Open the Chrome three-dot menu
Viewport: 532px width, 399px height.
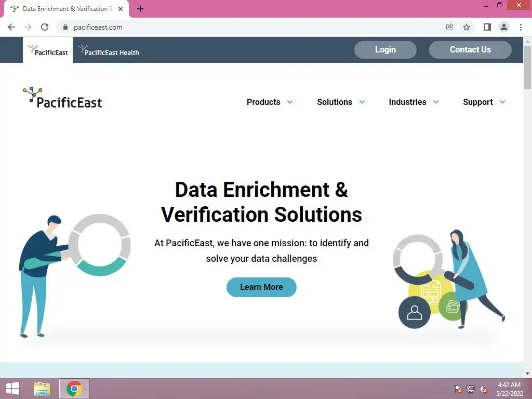521,27
